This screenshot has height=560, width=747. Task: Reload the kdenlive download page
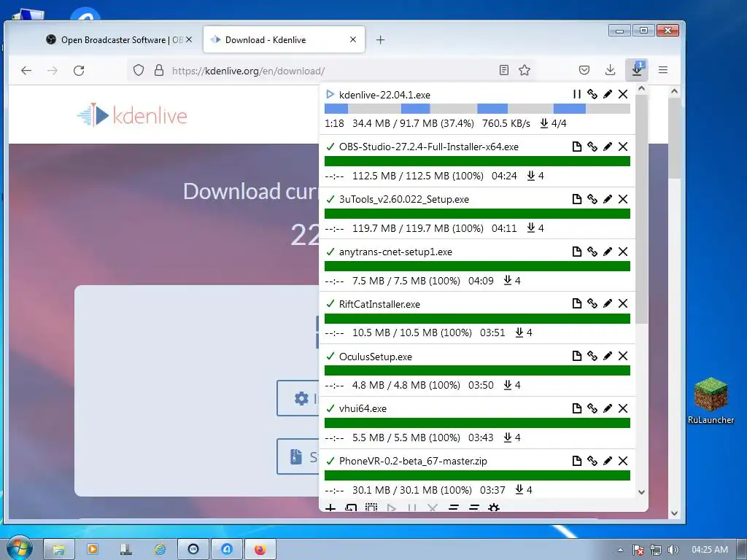[79, 71]
